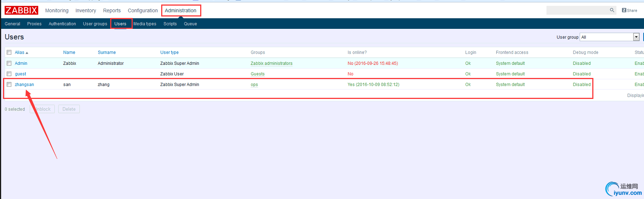The height and width of the screenshot is (199, 644).
Task: Open the Admin user alias link
Action: click(21, 63)
